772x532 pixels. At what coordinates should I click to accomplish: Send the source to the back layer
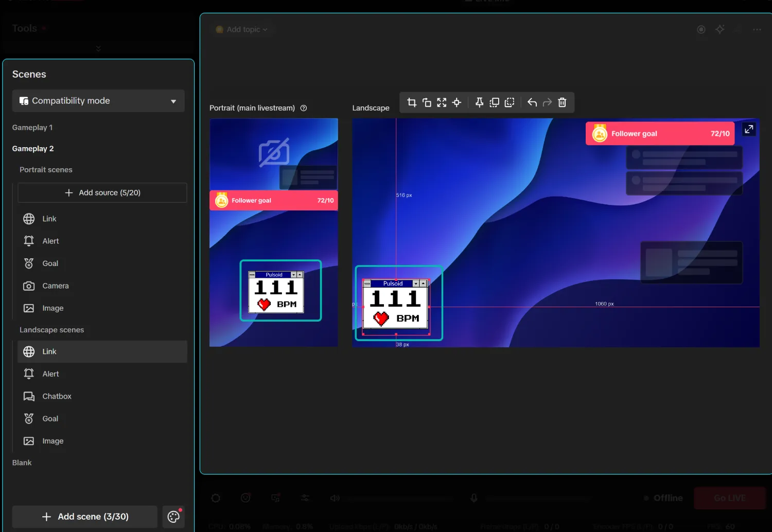pos(510,102)
